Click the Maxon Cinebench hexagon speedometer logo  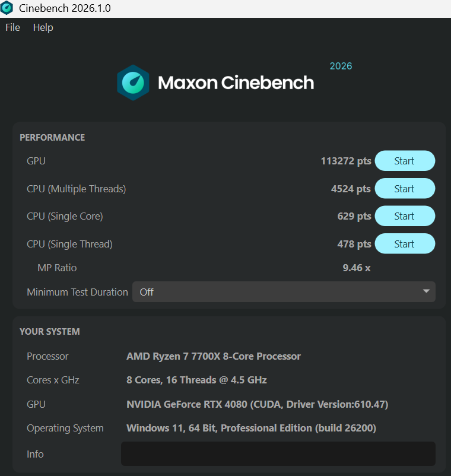[x=133, y=82]
